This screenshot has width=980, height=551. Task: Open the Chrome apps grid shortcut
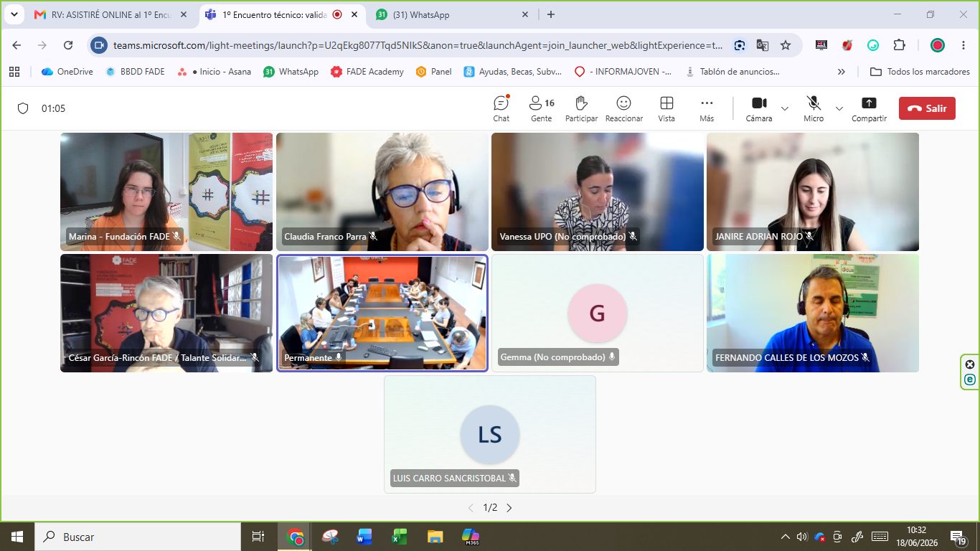14,72
